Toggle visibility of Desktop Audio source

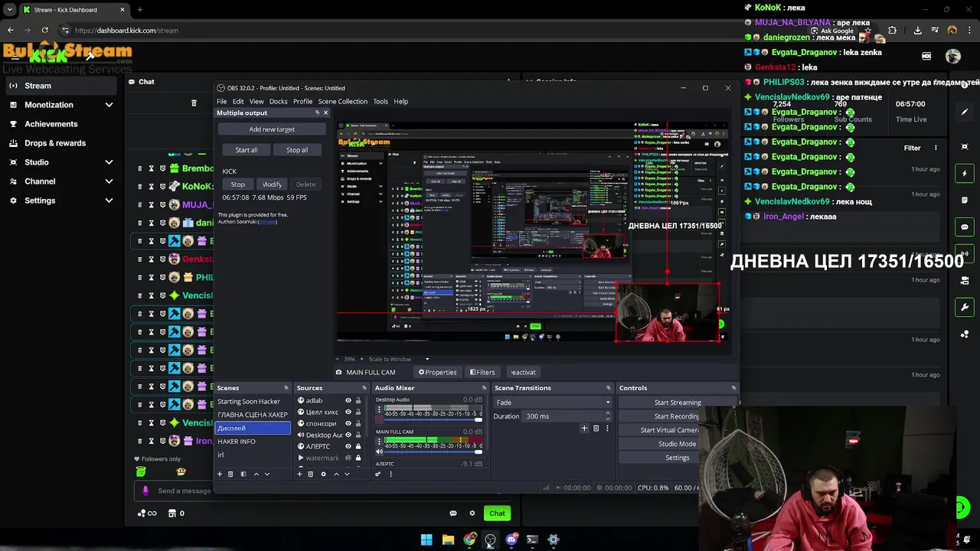pyautogui.click(x=348, y=435)
